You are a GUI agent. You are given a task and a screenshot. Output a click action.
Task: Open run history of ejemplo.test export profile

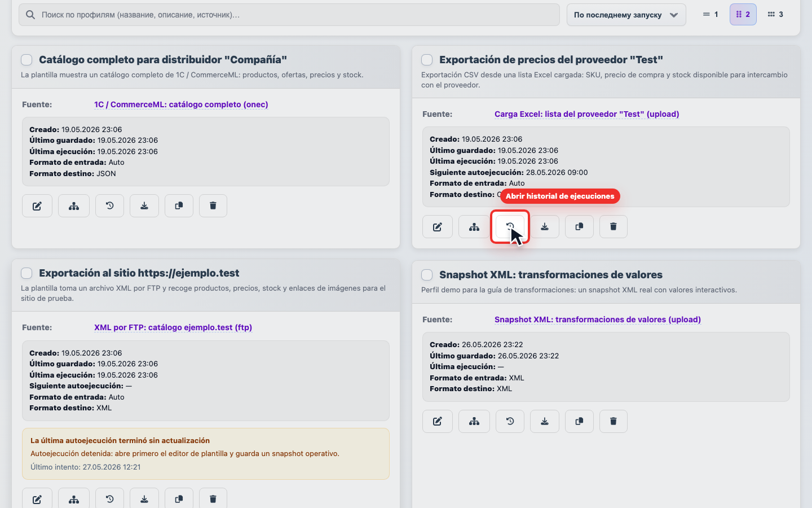109,499
